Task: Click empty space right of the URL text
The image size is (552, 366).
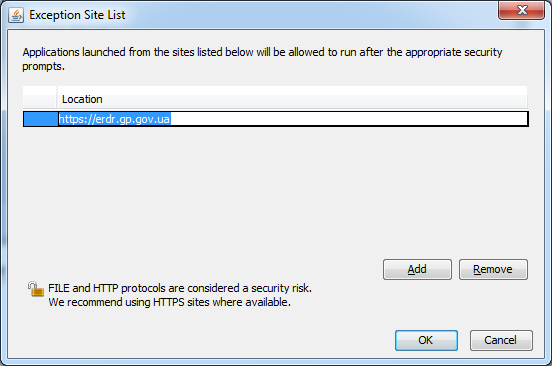Action: [349, 119]
